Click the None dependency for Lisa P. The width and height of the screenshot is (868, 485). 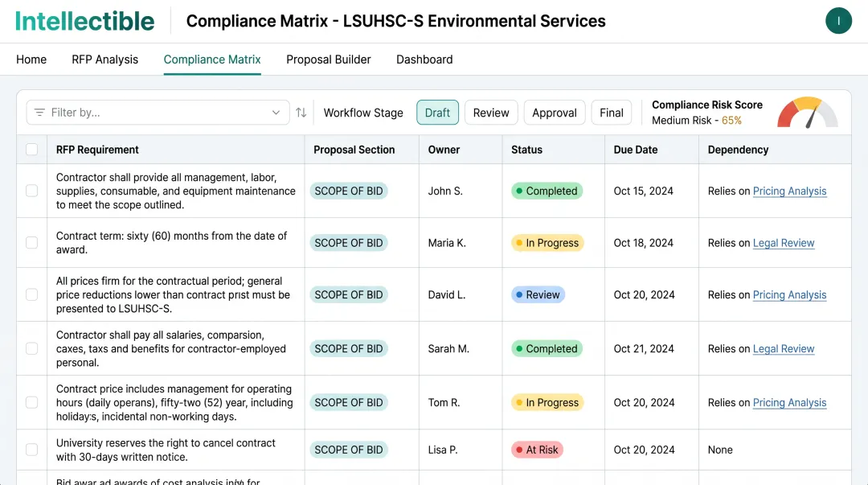tap(720, 450)
